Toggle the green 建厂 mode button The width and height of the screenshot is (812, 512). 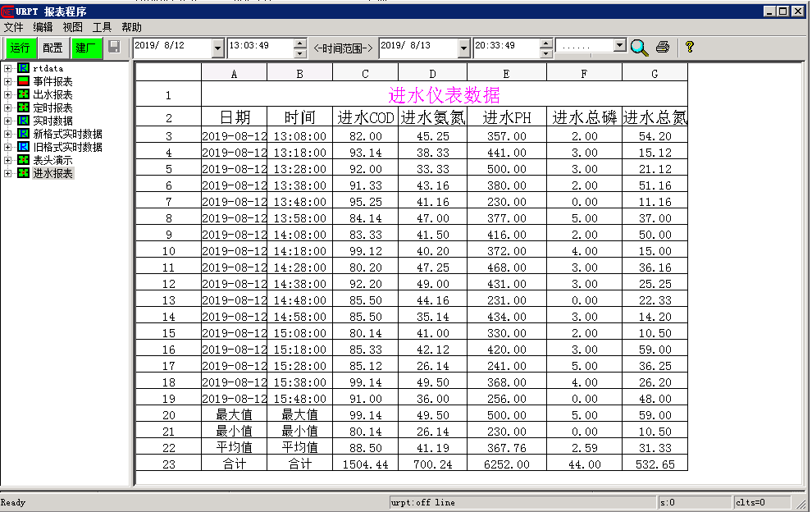[86, 48]
